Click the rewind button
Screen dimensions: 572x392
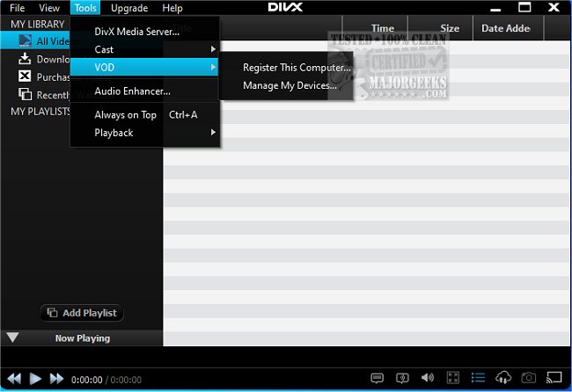tap(14, 379)
